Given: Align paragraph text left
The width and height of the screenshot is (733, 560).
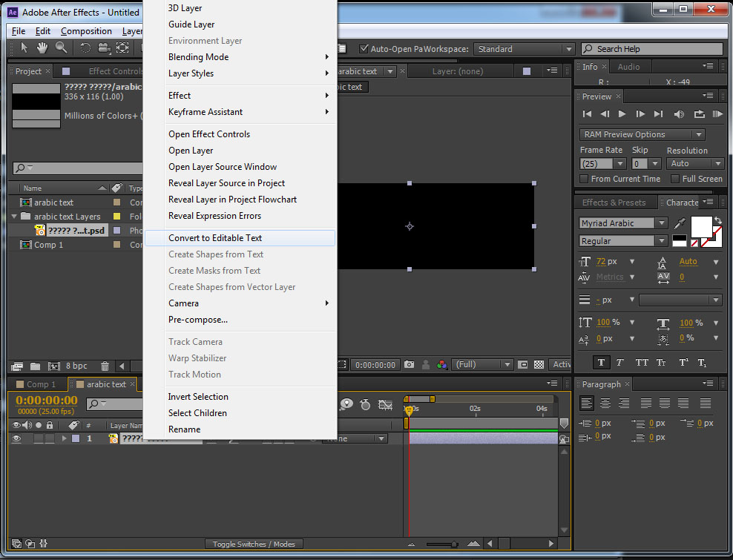Looking at the screenshot, I should [x=587, y=403].
